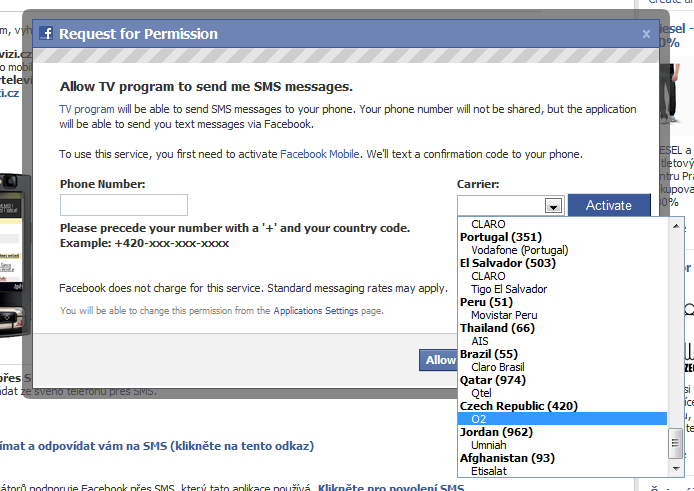Open background link 'Klikněte pro povolení SMS'
Screen dimensions: 694x491
tap(391, 487)
